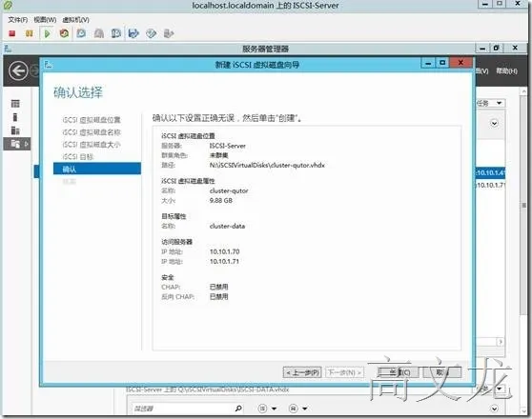Click the reset virtual machine icon
This screenshot has width=532, height=419.
pos(64,33)
